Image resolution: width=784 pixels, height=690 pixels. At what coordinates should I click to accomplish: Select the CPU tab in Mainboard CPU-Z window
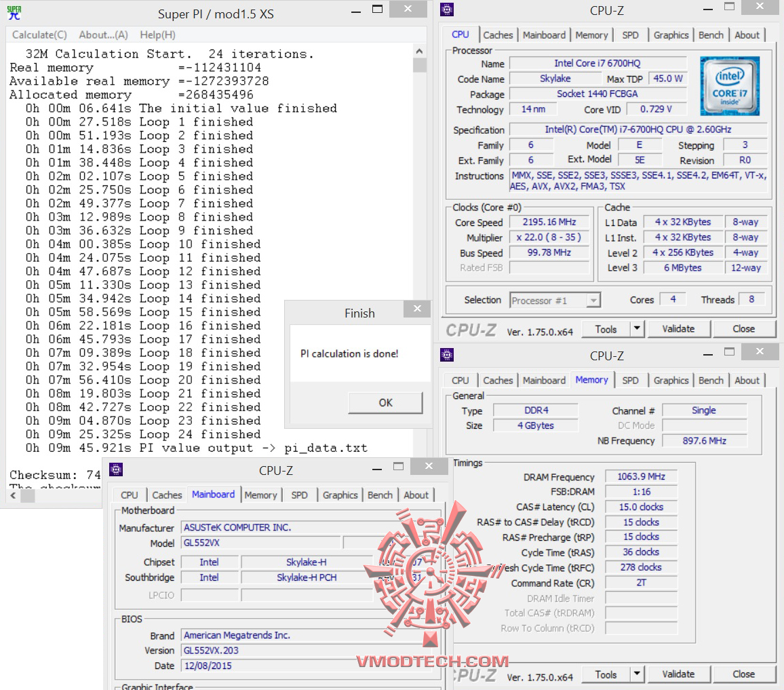coord(129,495)
